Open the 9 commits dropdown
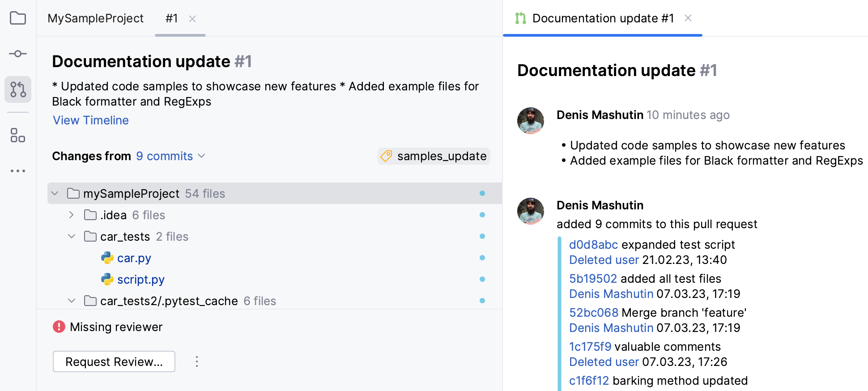This screenshot has width=868, height=391. tap(170, 156)
